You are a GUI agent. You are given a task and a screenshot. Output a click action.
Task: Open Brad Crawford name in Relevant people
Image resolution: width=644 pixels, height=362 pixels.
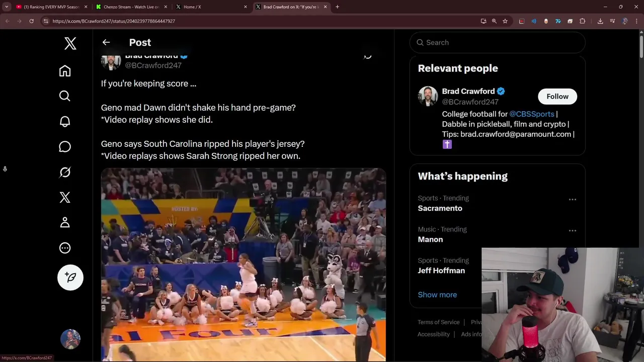(x=468, y=92)
